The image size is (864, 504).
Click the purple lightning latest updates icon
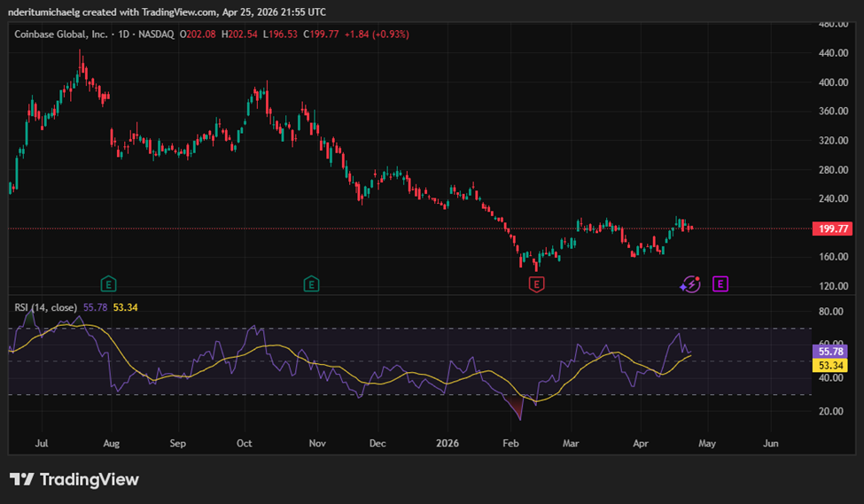click(689, 284)
